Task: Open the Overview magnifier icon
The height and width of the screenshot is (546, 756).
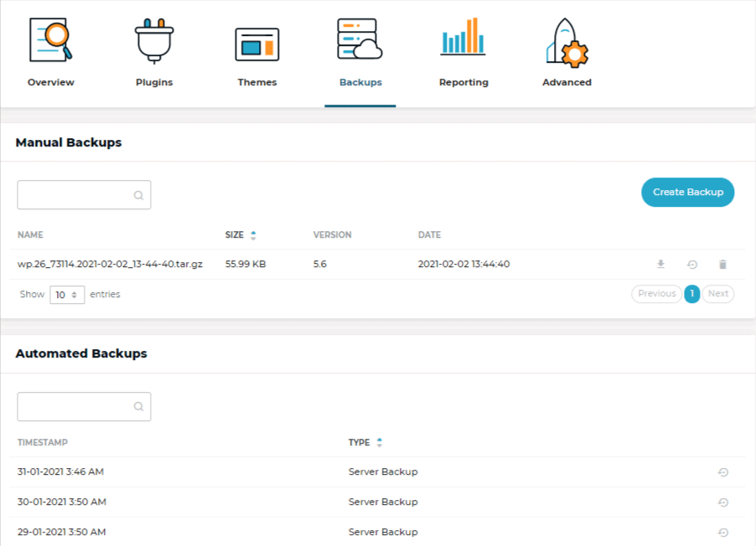Action: 50,40
